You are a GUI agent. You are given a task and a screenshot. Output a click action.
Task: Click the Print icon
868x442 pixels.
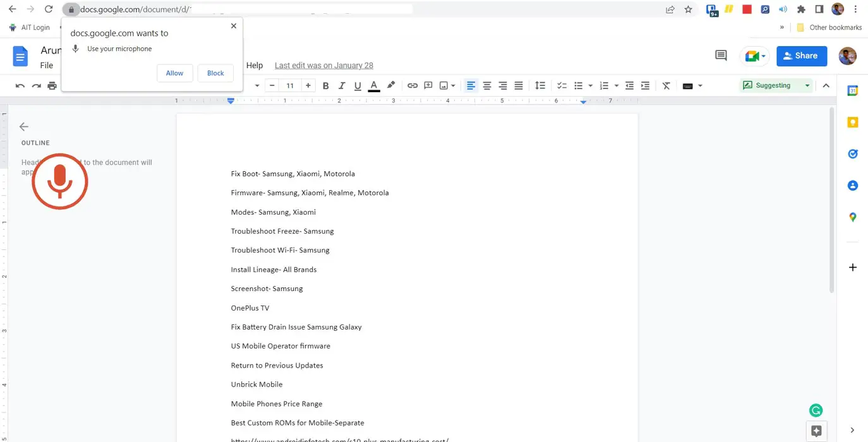pyautogui.click(x=52, y=86)
